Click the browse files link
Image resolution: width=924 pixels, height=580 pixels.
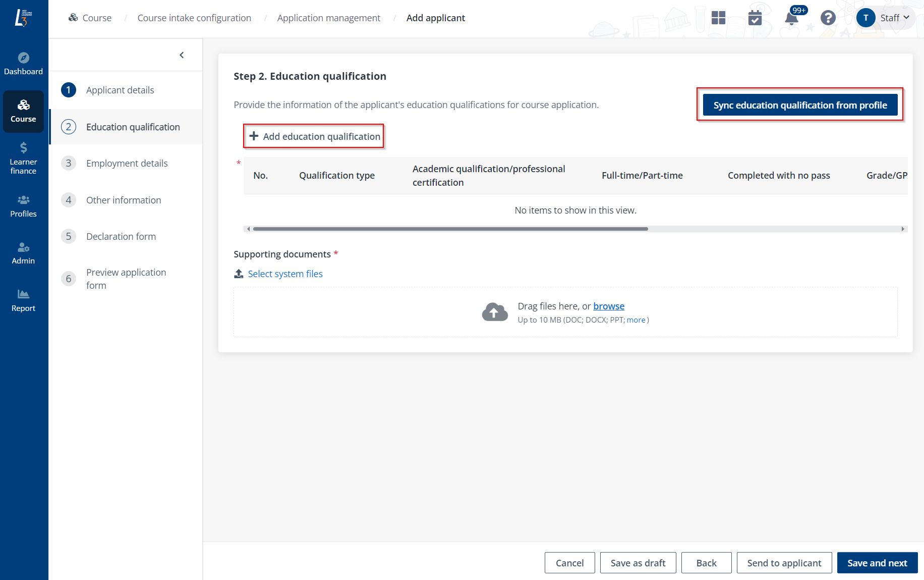point(608,306)
